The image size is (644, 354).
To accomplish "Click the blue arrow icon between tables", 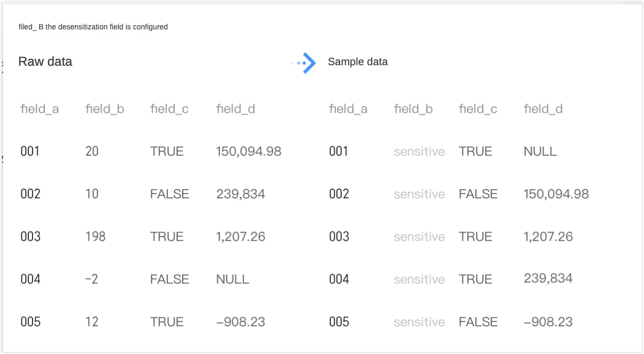I will pos(307,63).
